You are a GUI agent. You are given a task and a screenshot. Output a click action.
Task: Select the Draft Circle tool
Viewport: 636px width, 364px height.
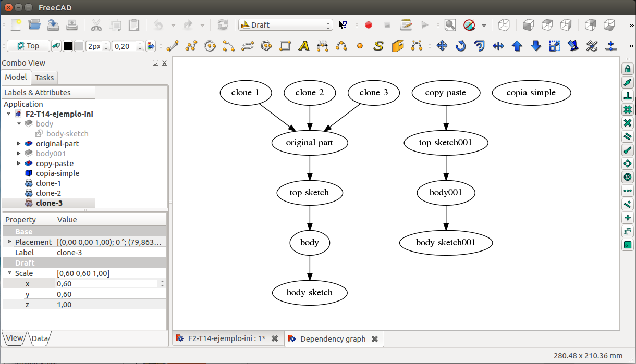[x=210, y=46]
